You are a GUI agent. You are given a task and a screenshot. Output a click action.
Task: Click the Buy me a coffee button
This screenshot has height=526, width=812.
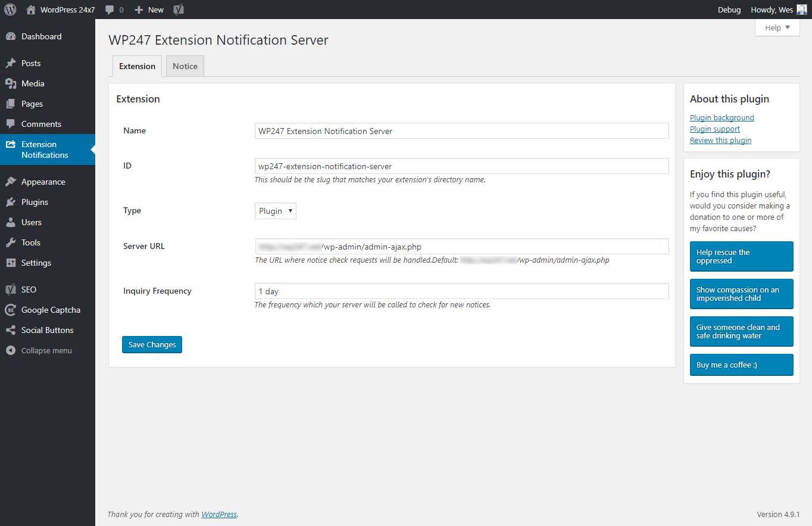pyautogui.click(x=741, y=365)
